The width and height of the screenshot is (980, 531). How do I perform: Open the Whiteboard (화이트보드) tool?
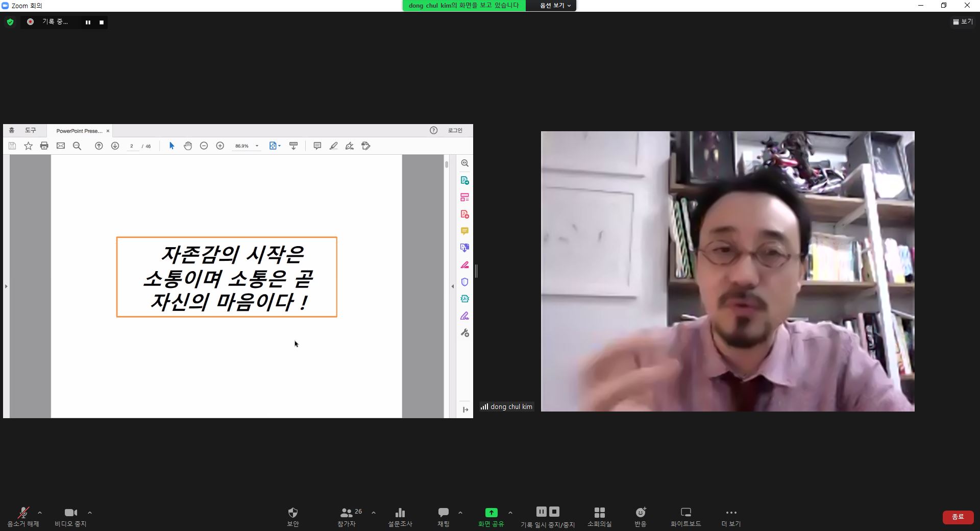coord(685,516)
